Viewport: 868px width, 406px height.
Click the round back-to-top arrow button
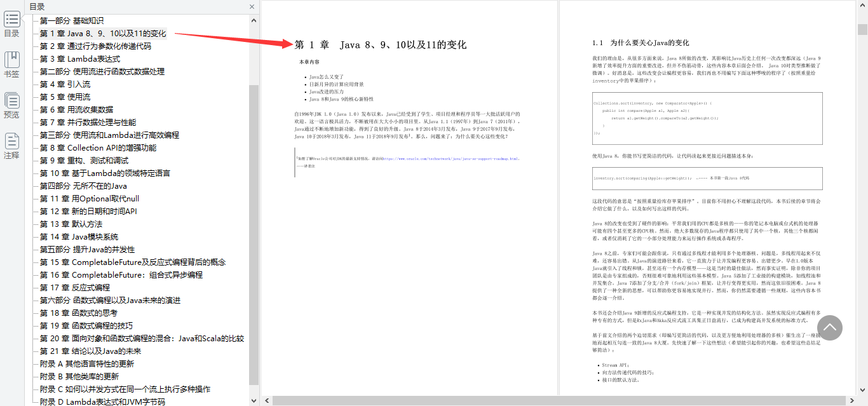tap(829, 327)
